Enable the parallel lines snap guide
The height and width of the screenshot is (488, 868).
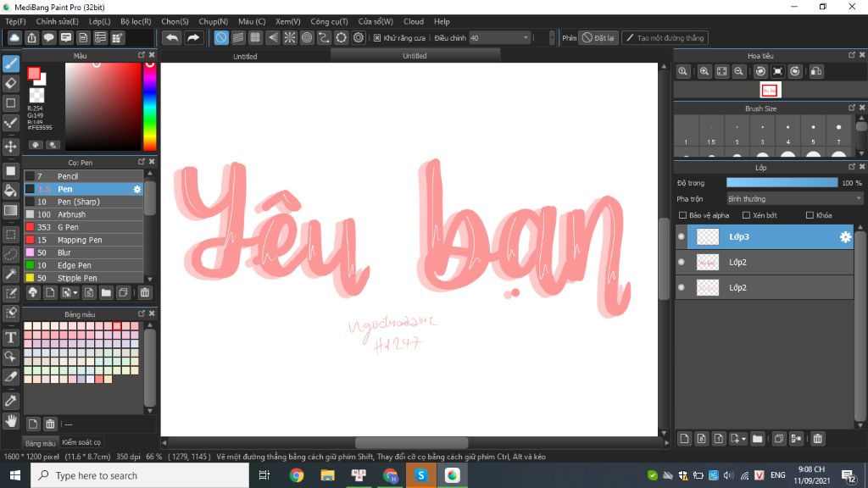(x=238, y=37)
